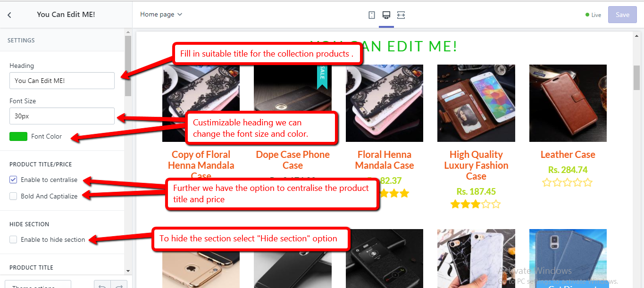Open the Home page dropdown

tap(161, 15)
